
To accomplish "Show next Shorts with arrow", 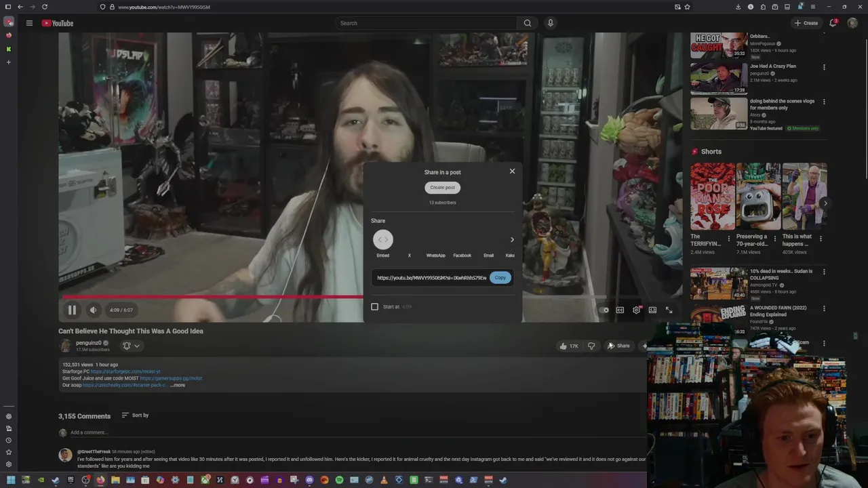I will pos(825,203).
